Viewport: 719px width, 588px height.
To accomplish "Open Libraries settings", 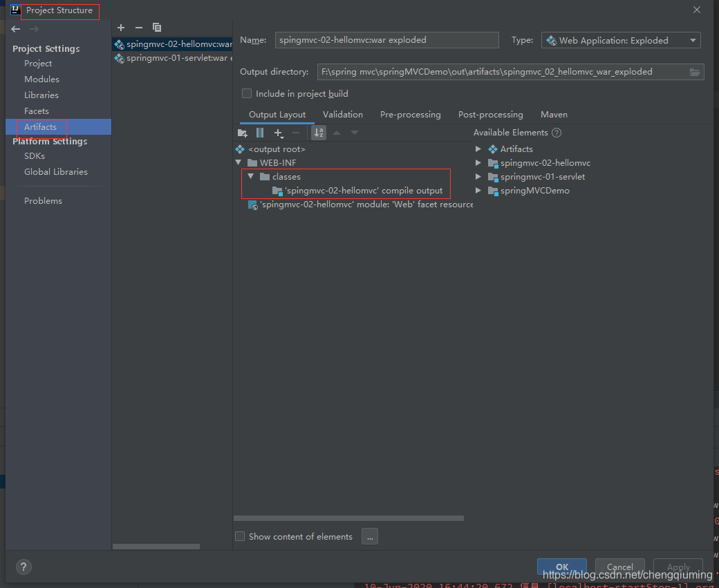I will click(x=41, y=95).
